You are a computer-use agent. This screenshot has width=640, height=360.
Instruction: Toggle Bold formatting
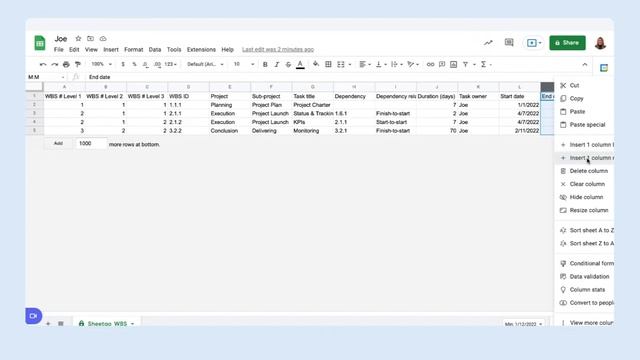click(265, 64)
